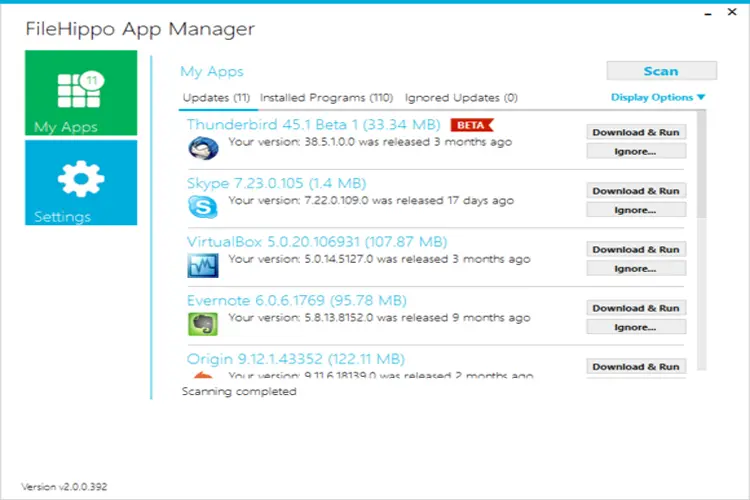Viewport: 750px width, 500px height.
Task: Switch to the Updates (11) tab
Action: [x=217, y=98]
